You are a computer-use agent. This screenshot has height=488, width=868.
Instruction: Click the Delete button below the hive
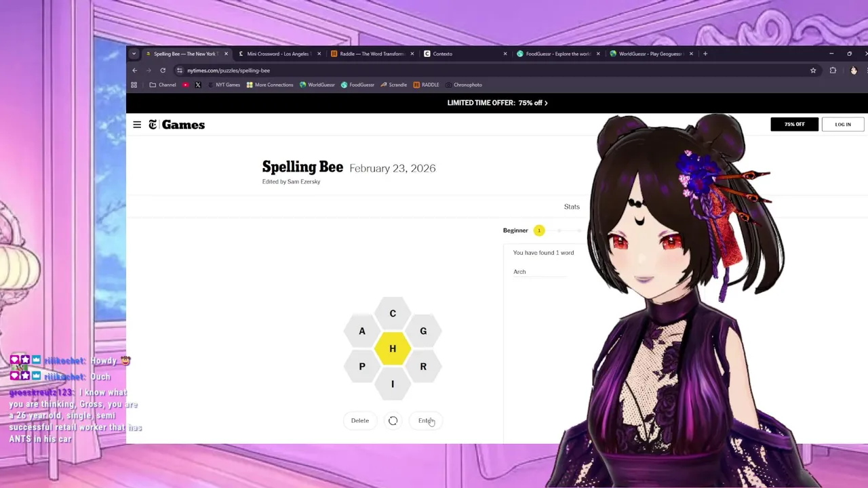point(360,420)
